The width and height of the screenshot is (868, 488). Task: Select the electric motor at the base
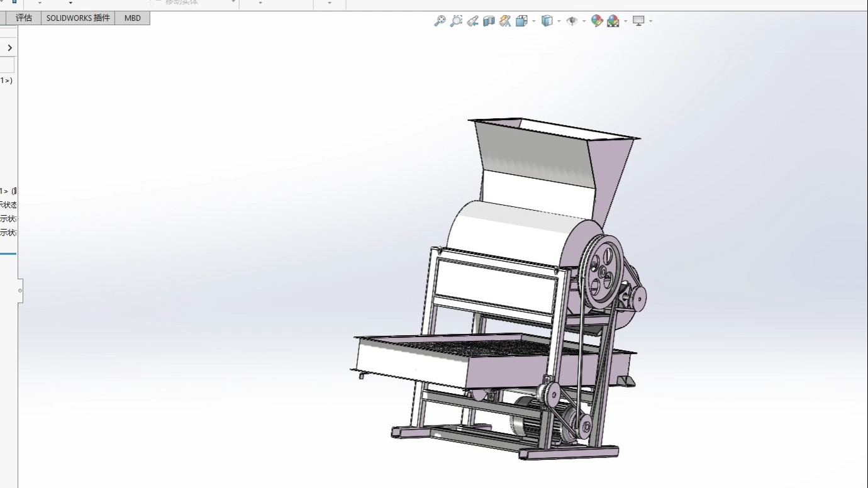531,420
